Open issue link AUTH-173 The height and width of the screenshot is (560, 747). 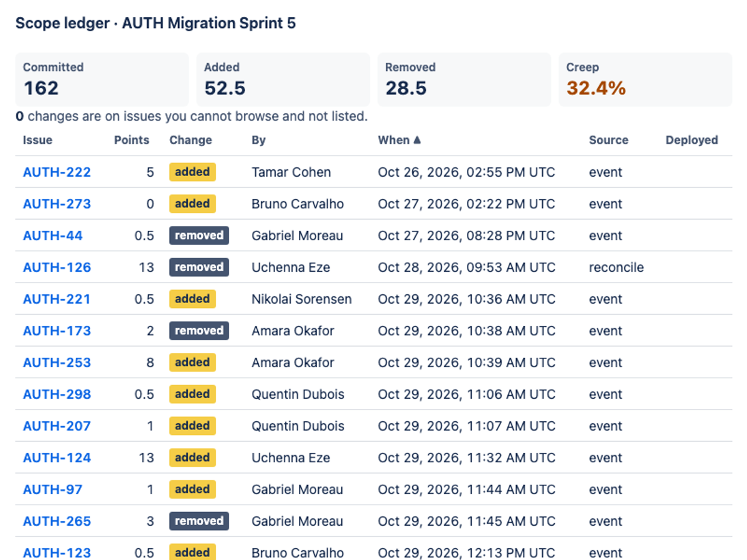[x=57, y=331]
